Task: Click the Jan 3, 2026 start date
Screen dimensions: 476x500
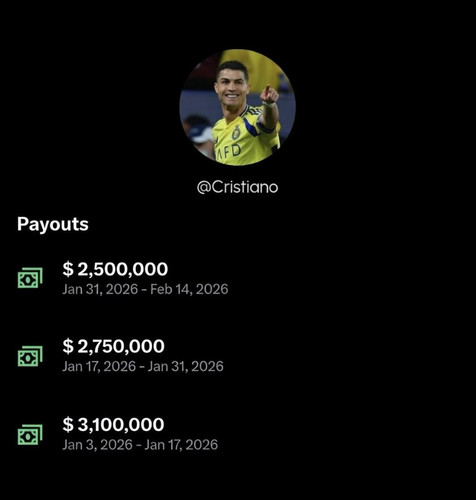Action: click(97, 444)
